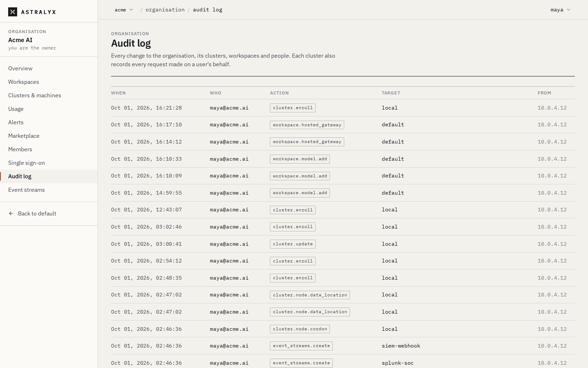Click Acme AI organisation name
588x368 pixels.
click(20, 40)
